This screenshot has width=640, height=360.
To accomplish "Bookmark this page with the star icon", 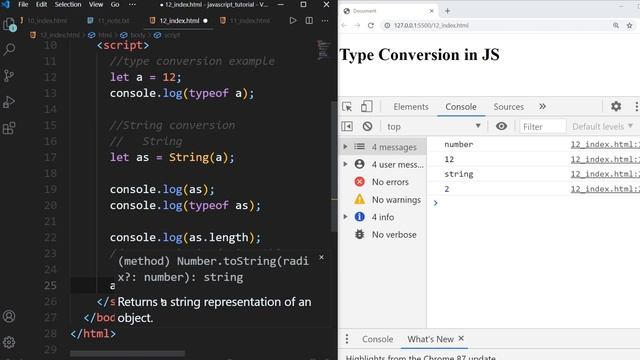I will (x=629, y=25).
